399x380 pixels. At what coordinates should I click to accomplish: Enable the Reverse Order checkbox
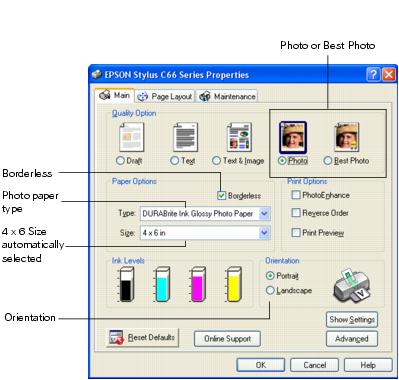pyautogui.click(x=296, y=213)
